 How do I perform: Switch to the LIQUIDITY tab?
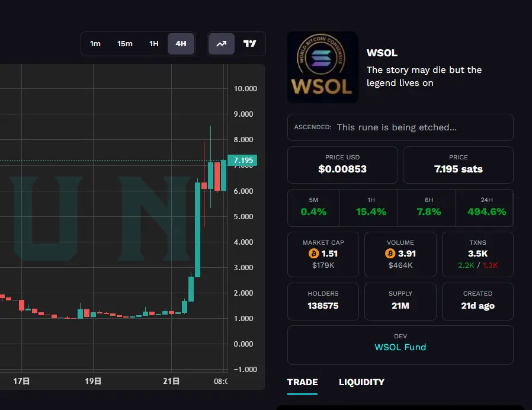(x=361, y=382)
